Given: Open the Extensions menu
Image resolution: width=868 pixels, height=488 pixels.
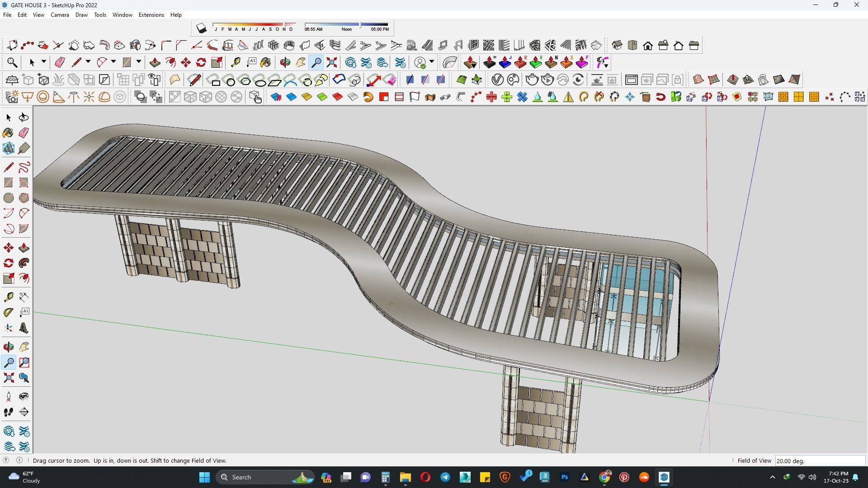Looking at the screenshot, I should [151, 15].
